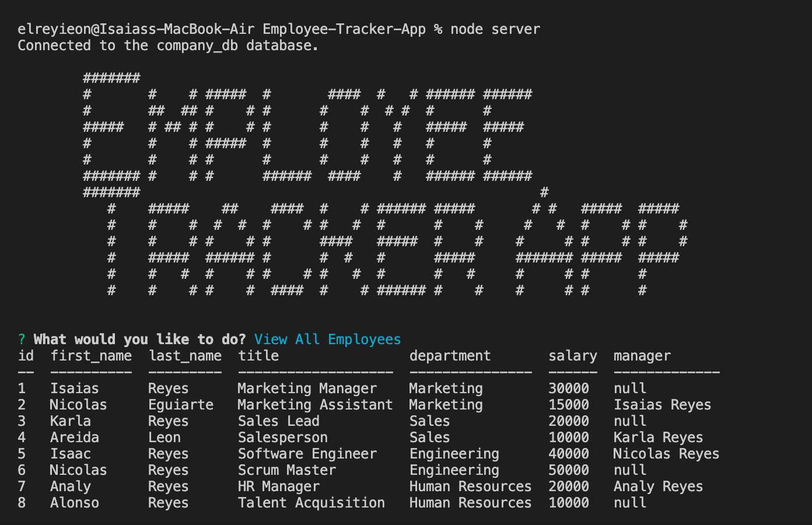This screenshot has width=812, height=525.
Task: Click first name 'Analy' in row 7
Action: tap(71, 487)
